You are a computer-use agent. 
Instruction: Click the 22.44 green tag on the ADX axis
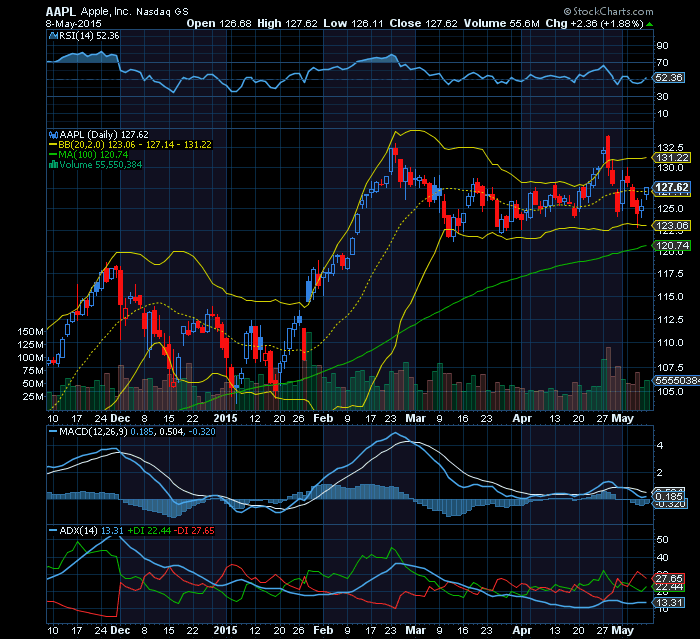click(669, 587)
